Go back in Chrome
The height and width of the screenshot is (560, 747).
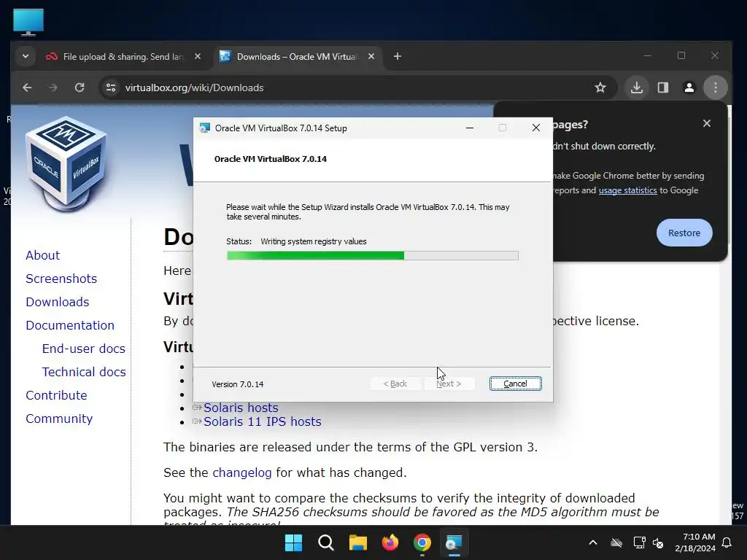27,87
